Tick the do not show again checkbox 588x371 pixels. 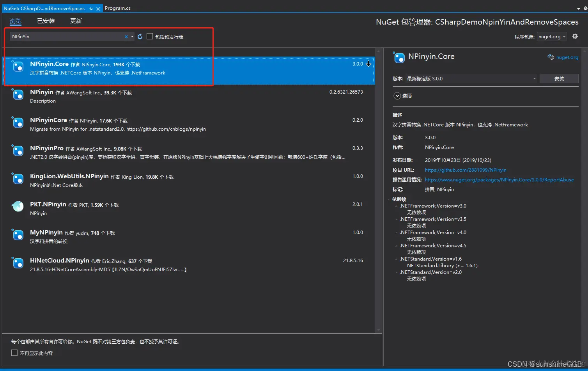coord(14,353)
